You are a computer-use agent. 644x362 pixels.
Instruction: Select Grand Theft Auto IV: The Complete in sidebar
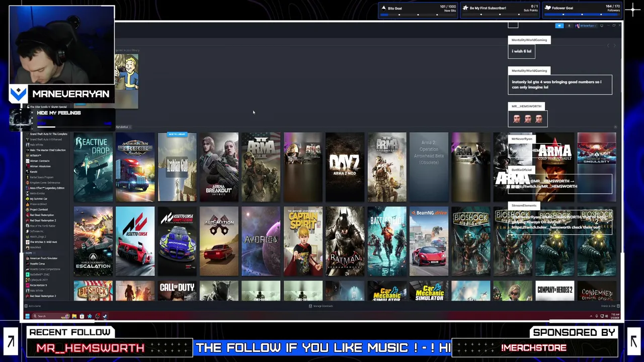(46, 134)
